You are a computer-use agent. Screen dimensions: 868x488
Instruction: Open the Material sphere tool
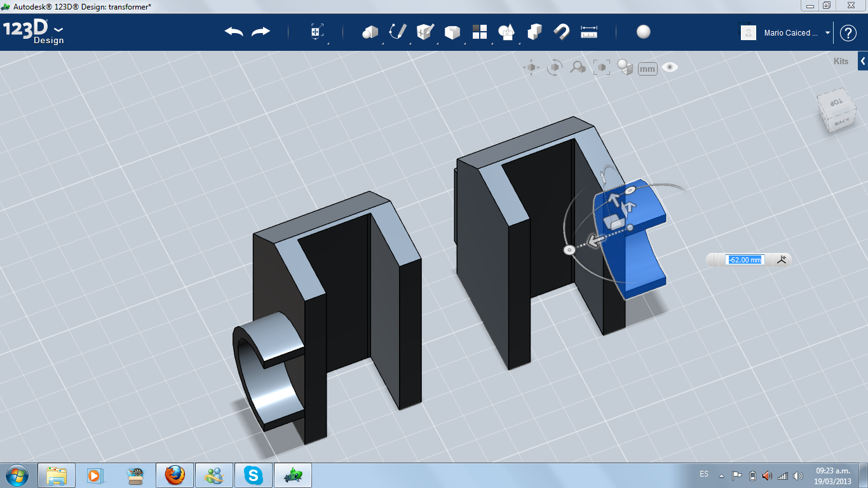[x=644, y=32]
